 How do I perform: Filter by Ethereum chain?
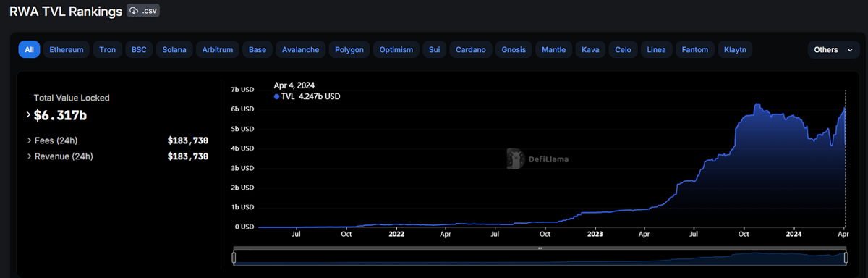[66, 50]
